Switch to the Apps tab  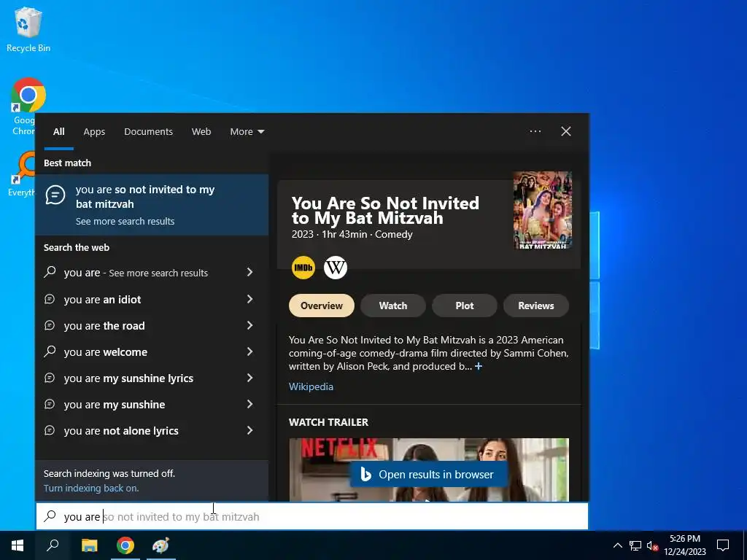94,132
